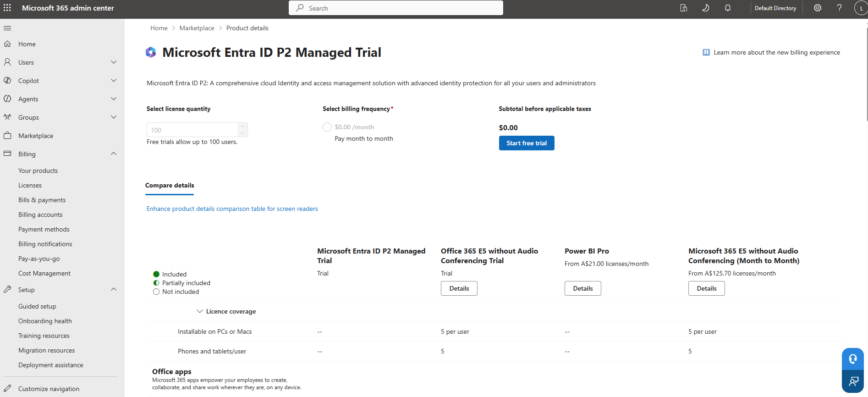Click the Customize navigation pencil icon

click(7, 388)
